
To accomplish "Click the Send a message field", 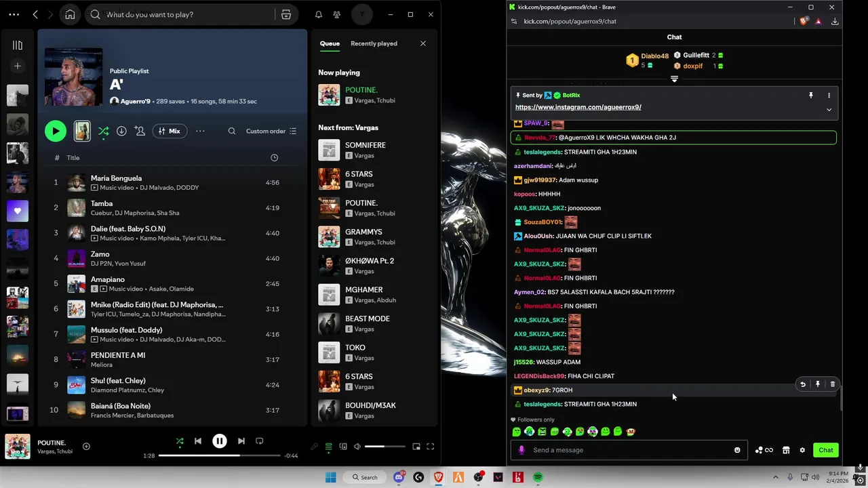I will click(x=631, y=450).
